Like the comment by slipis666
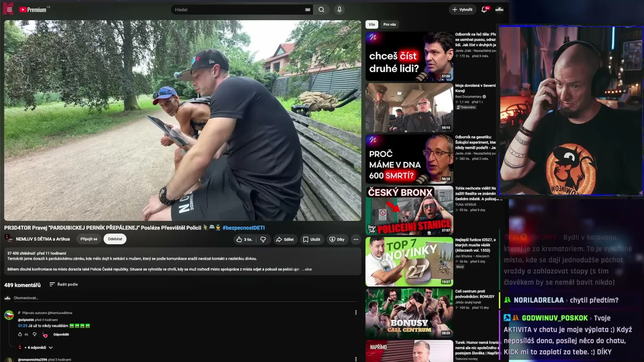 point(20,334)
